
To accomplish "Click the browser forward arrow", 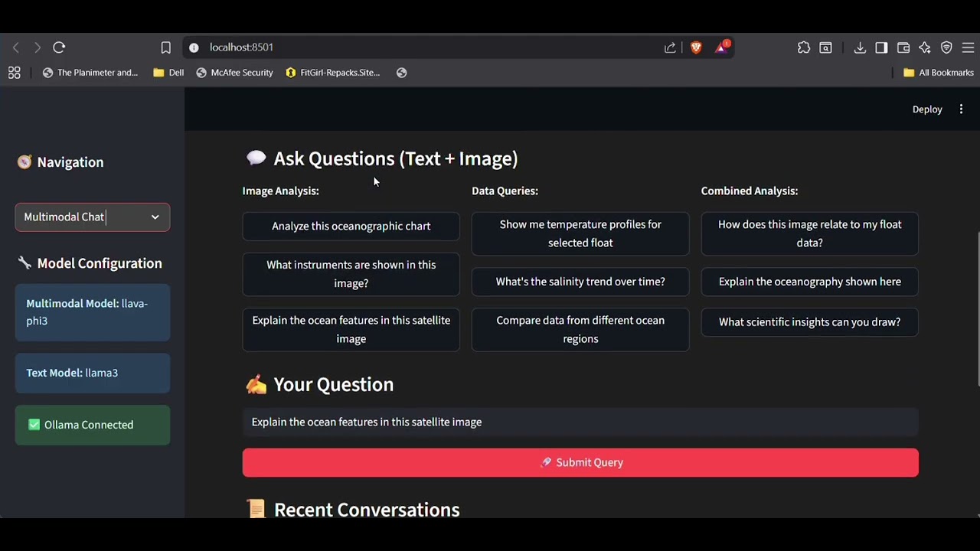I will click(x=37, y=47).
